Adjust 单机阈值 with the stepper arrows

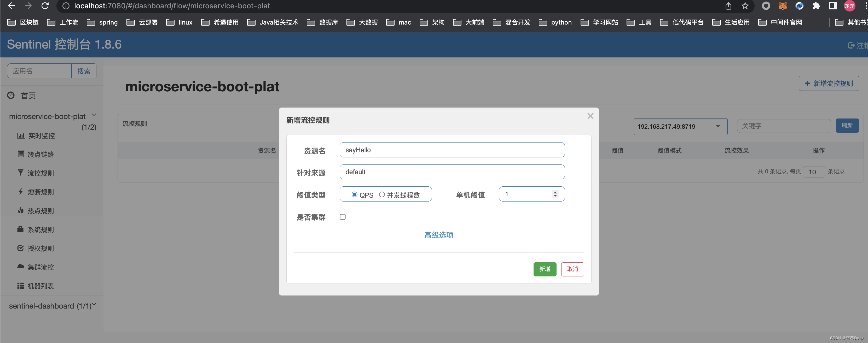click(x=555, y=194)
